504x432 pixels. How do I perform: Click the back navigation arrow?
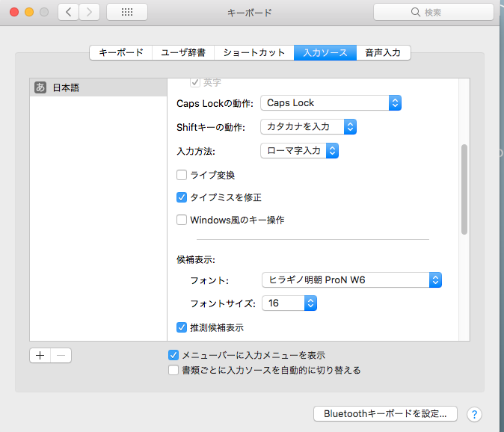click(x=68, y=12)
